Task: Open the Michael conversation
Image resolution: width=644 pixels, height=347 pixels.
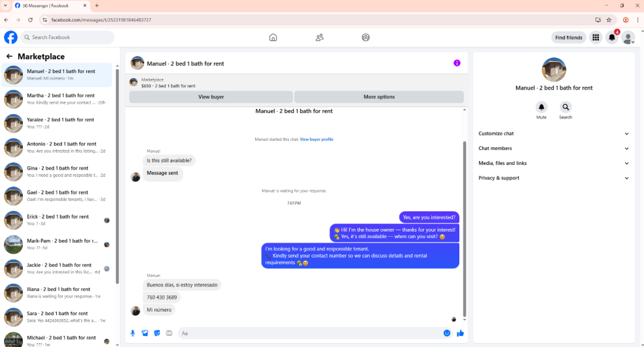Action: [57, 339]
